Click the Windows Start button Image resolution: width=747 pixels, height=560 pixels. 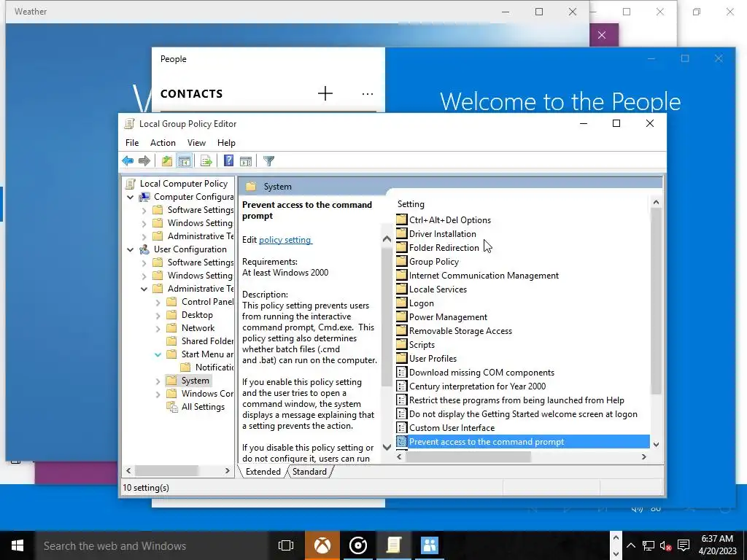(x=18, y=545)
